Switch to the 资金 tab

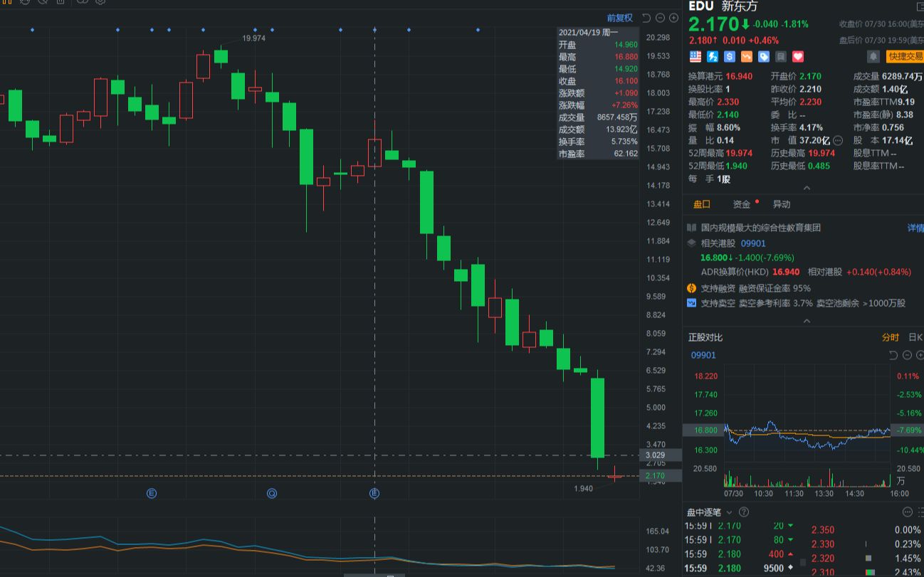click(x=742, y=204)
